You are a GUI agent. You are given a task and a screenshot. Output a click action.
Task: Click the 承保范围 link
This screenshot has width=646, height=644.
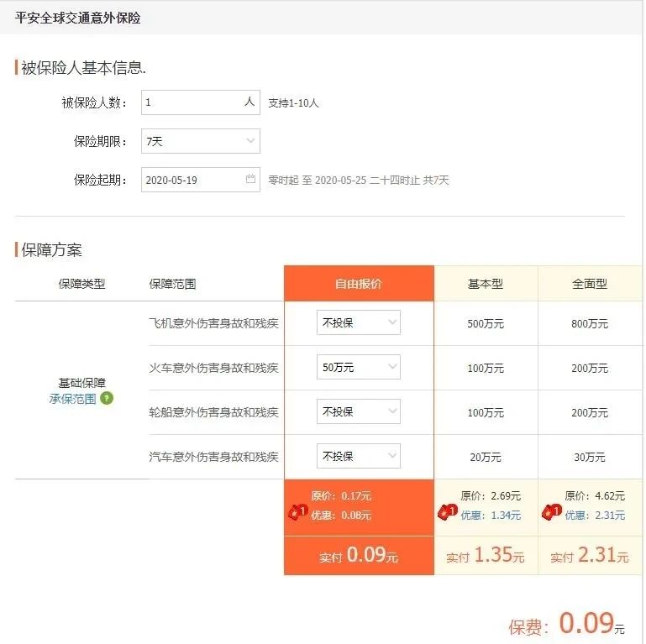[72, 399]
